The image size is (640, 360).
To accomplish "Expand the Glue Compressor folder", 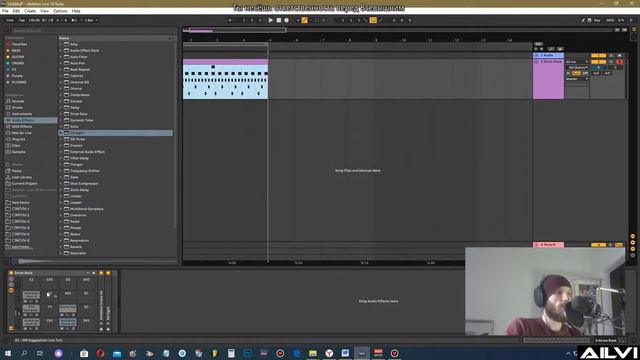I will (x=61, y=184).
